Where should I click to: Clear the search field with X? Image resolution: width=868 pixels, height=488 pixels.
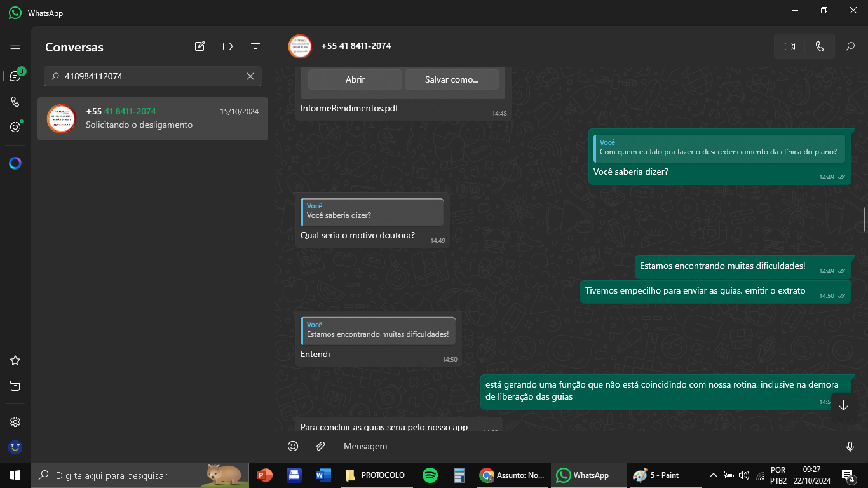click(x=250, y=76)
